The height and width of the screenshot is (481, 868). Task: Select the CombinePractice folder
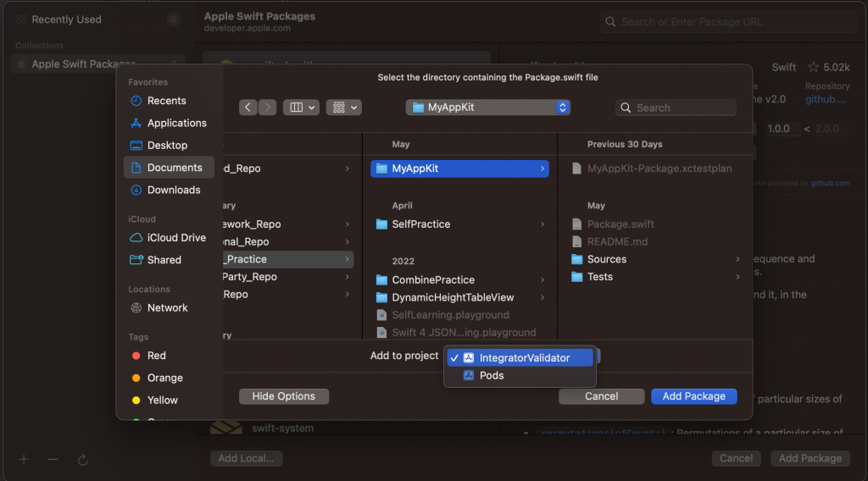(459, 279)
